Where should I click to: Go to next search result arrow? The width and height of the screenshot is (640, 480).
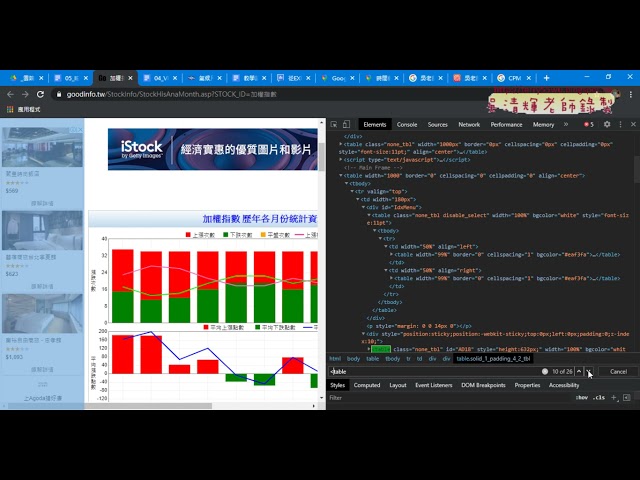tap(589, 371)
